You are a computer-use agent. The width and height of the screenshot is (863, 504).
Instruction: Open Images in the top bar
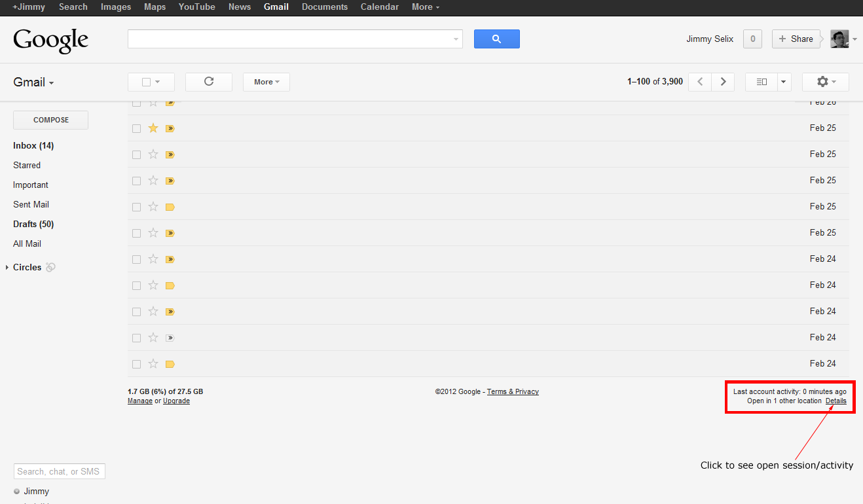tap(116, 7)
